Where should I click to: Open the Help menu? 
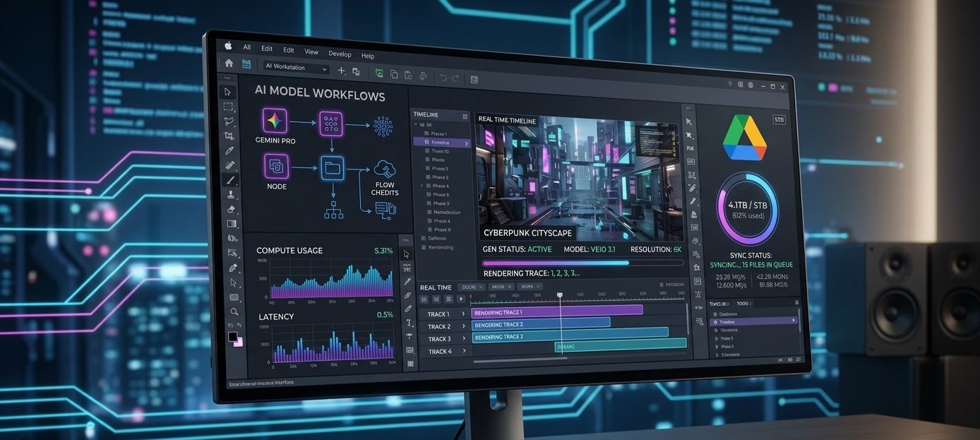click(368, 56)
